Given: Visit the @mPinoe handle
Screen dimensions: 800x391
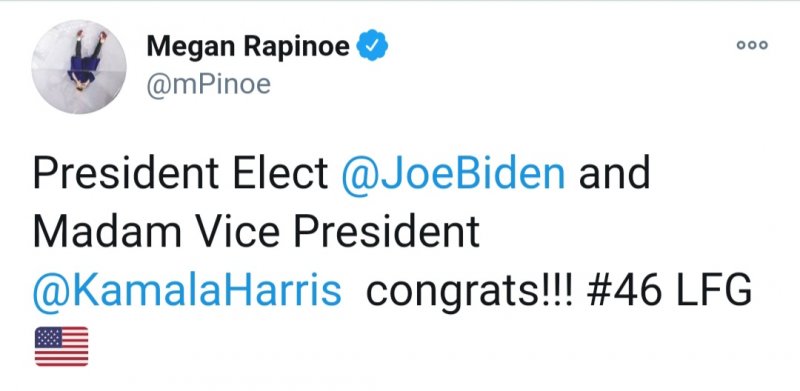Looking at the screenshot, I should (209, 84).
